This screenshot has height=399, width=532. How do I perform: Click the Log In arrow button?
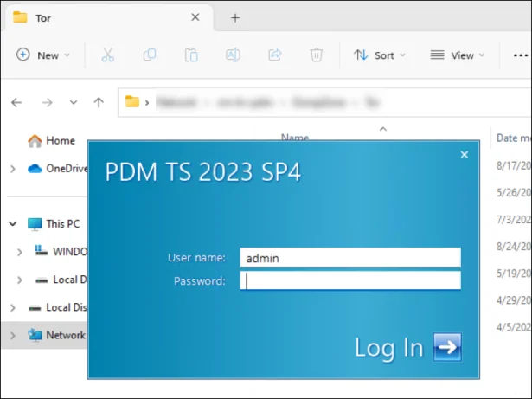pos(447,347)
